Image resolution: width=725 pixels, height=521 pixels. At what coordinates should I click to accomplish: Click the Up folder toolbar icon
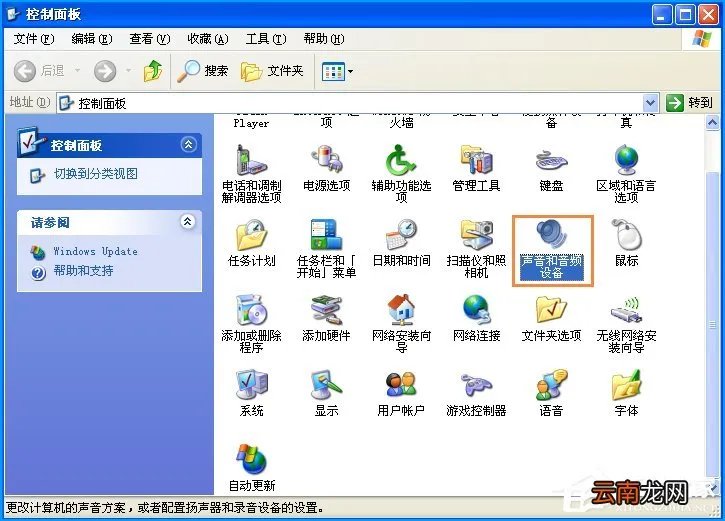[x=153, y=71]
